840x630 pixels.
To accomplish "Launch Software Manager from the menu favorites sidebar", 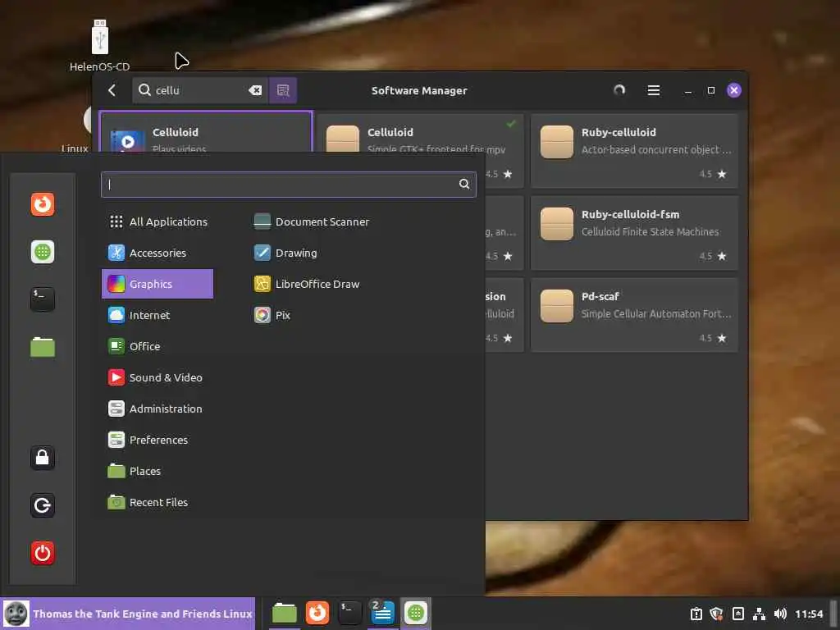I will 43,252.
